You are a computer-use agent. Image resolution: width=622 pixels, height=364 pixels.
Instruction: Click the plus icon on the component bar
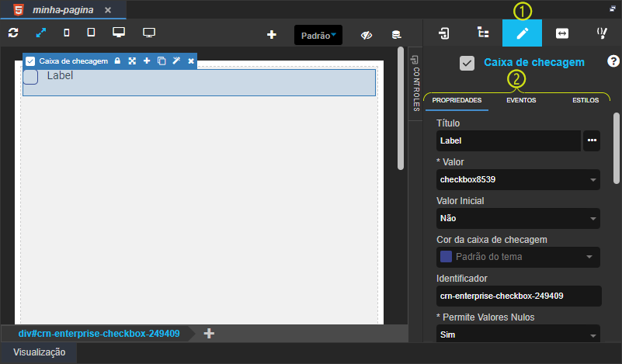click(x=147, y=61)
